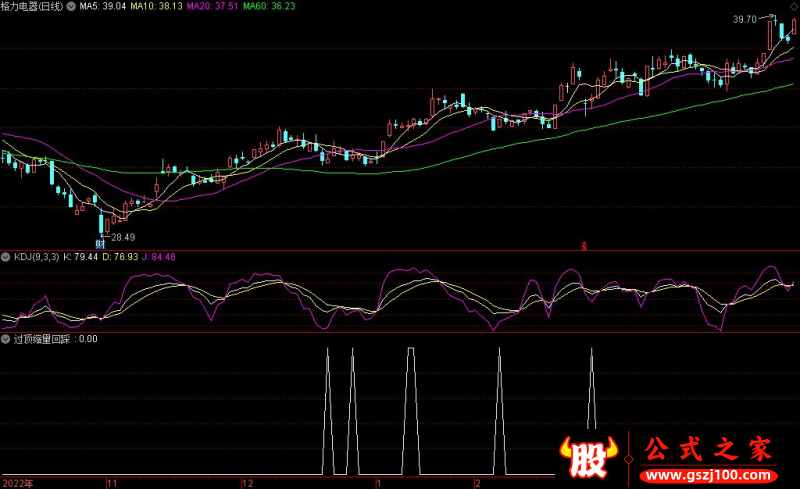Click the red bull 股 logo icon
The width and height of the screenshot is (800, 489).
[590, 455]
